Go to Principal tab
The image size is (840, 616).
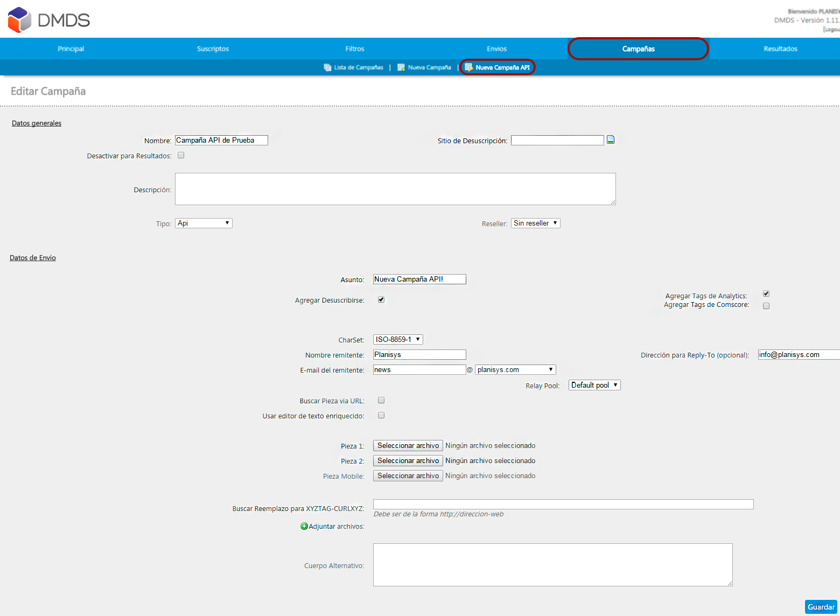click(71, 48)
